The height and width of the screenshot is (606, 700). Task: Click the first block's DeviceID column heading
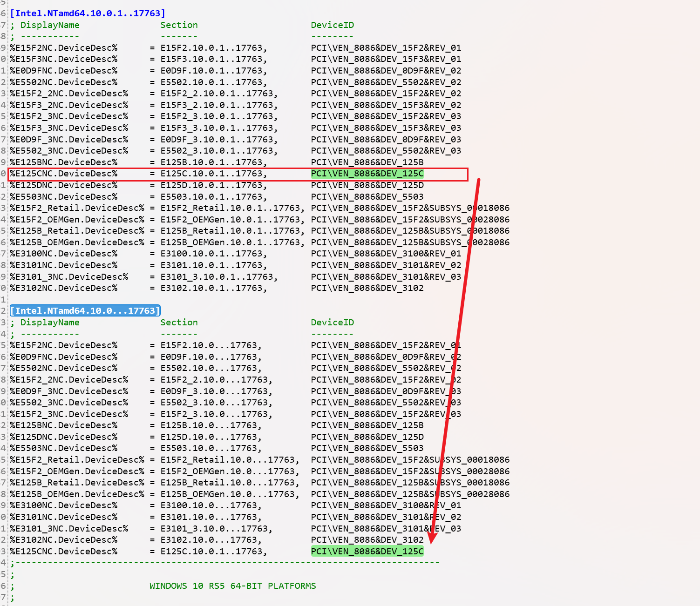[x=333, y=25]
